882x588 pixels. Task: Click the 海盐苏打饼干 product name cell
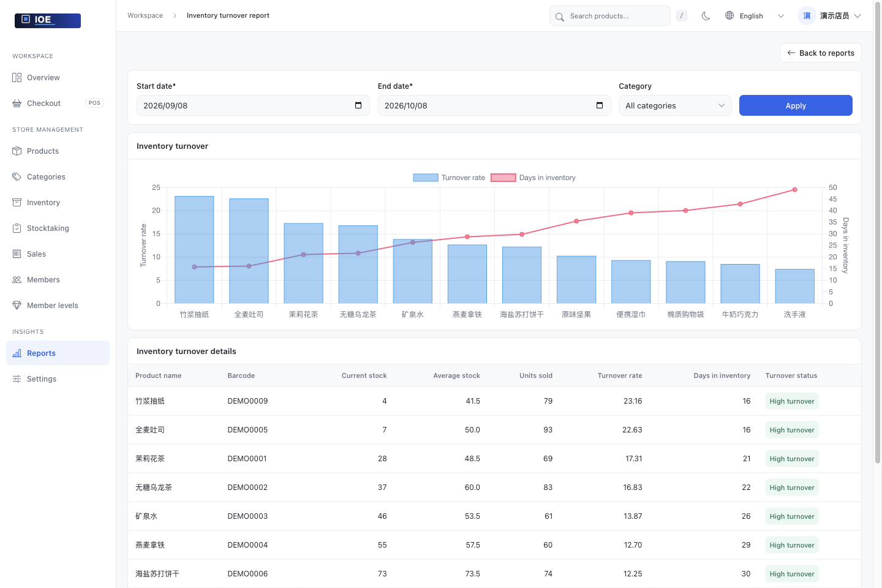[x=157, y=574]
